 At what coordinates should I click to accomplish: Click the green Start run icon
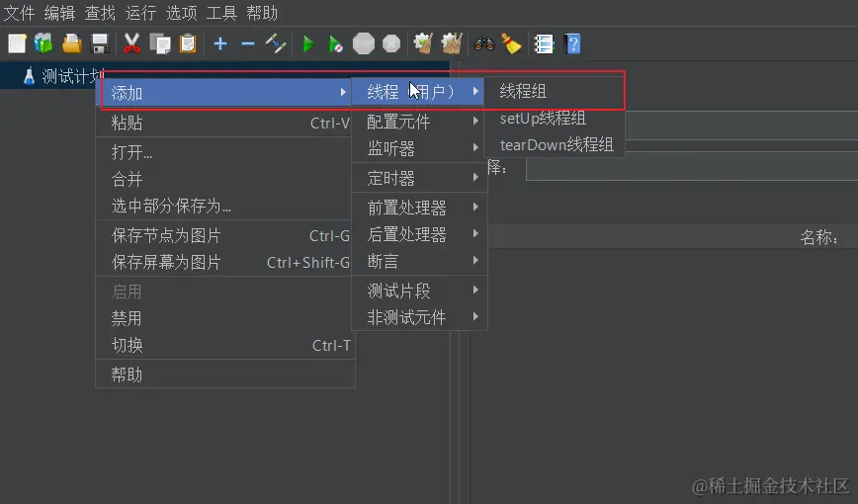pyautogui.click(x=308, y=43)
